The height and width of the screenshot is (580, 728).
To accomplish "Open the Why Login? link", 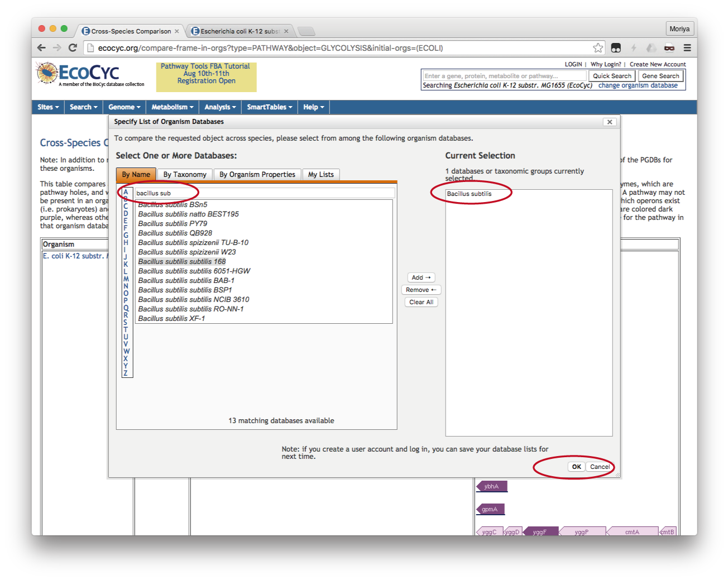I will tap(606, 65).
